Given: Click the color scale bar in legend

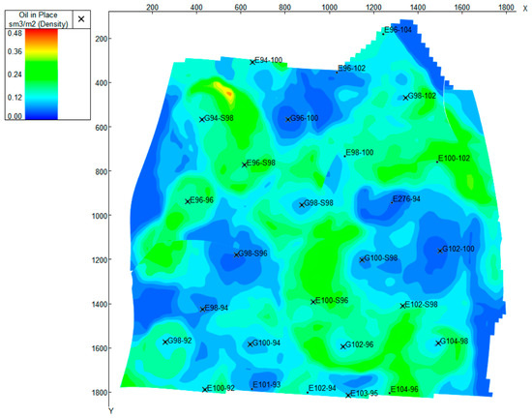Looking at the screenshot, I should point(41,74).
